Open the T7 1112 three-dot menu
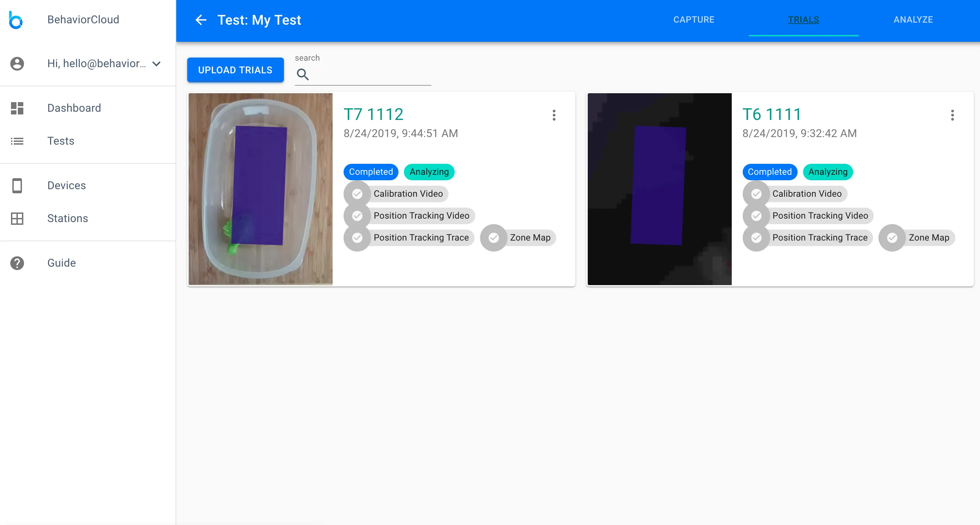This screenshot has height=525, width=980. point(554,115)
